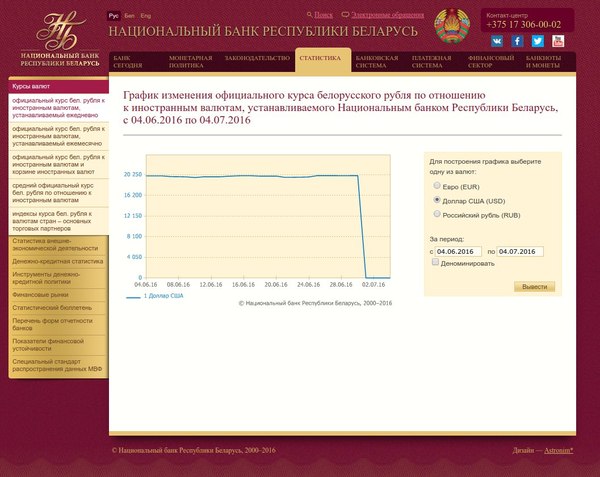The width and height of the screenshot is (600, 477).
Task: Expand Специальный стандарт распространения данных МВФ
Action: tap(57, 365)
